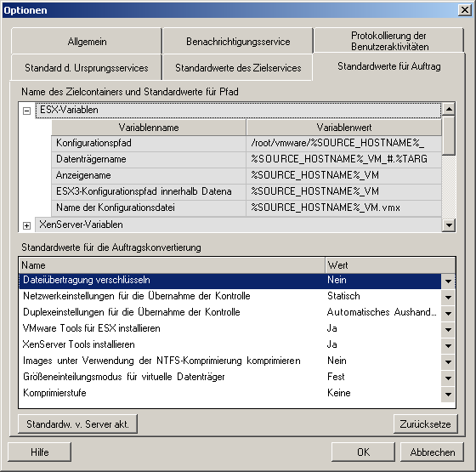Click the Keine value
Image resolution: width=476 pixels, height=472 pixels.
click(x=339, y=393)
